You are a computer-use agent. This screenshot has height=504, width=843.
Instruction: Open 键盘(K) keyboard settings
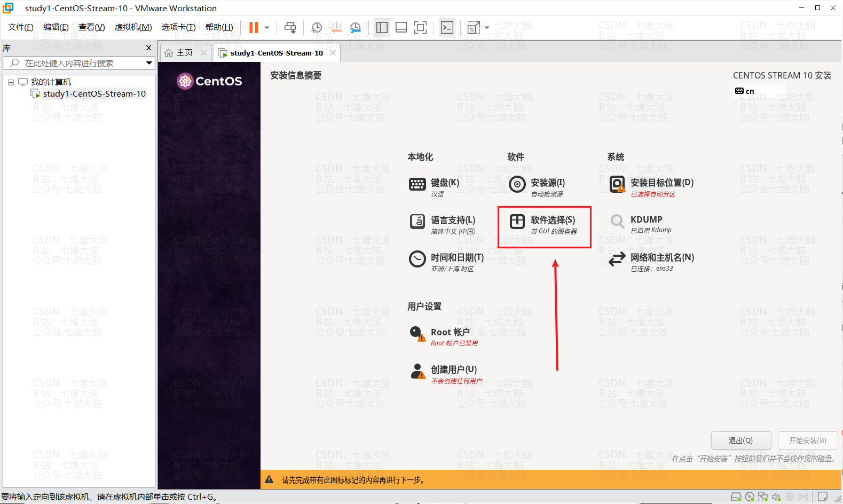point(434,187)
